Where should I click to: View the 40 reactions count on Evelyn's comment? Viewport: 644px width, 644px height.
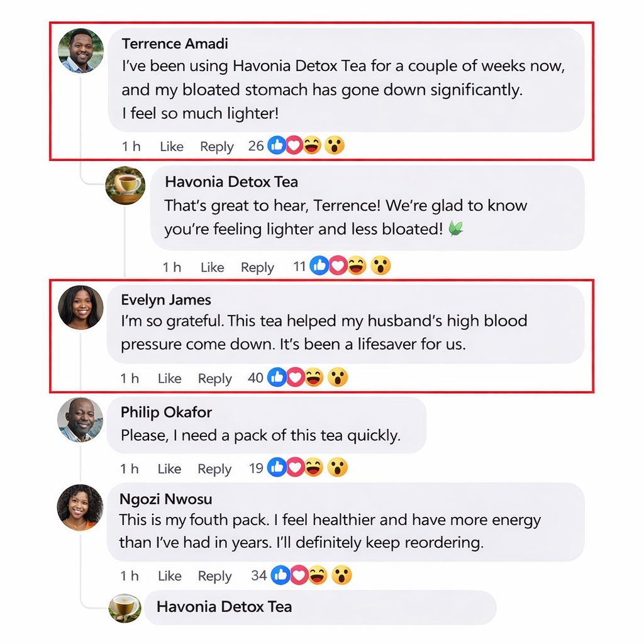click(255, 378)
